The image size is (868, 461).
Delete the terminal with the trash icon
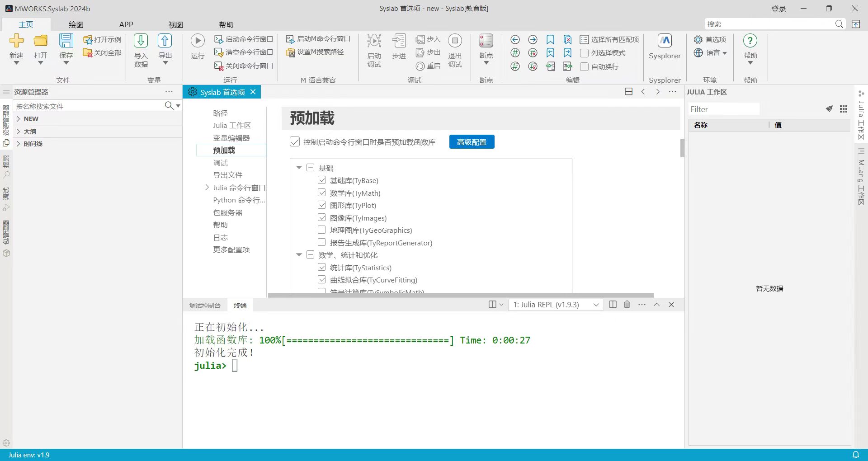point(627,305)
